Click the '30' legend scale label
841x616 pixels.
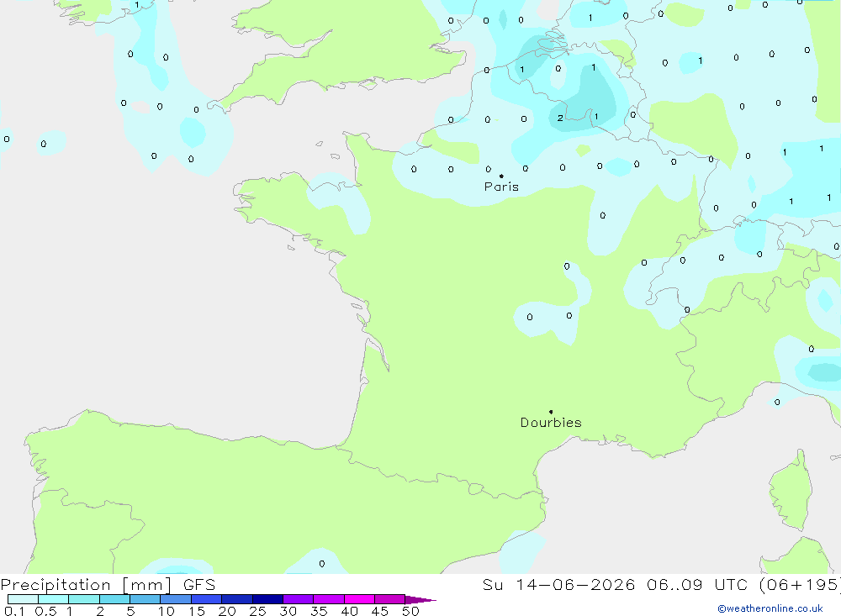point(288,611)
